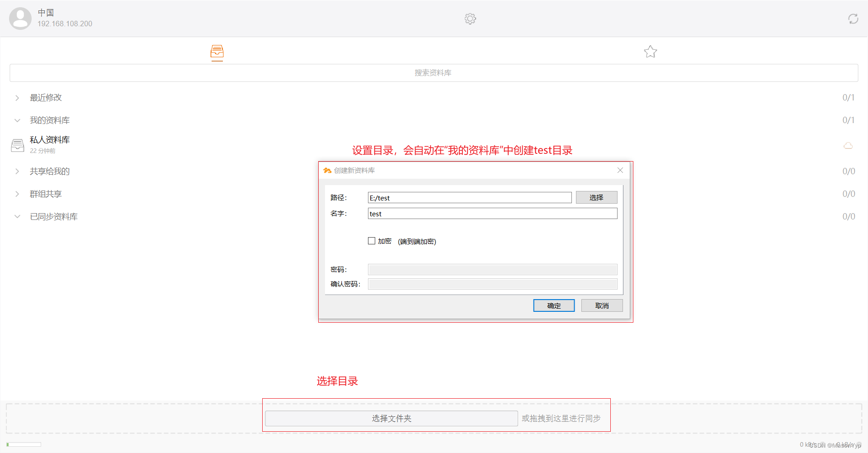
Task: Confirm with the 确定 button
Action: (x=554, y=305)
